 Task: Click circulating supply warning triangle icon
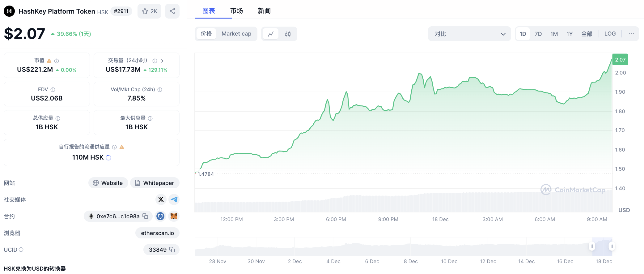[x=122, y=147]
